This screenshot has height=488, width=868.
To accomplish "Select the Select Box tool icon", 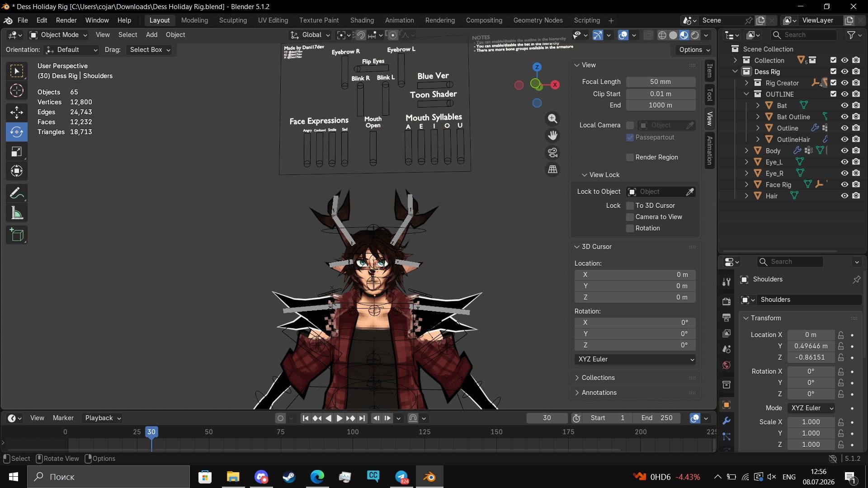I will coord(17,71).
